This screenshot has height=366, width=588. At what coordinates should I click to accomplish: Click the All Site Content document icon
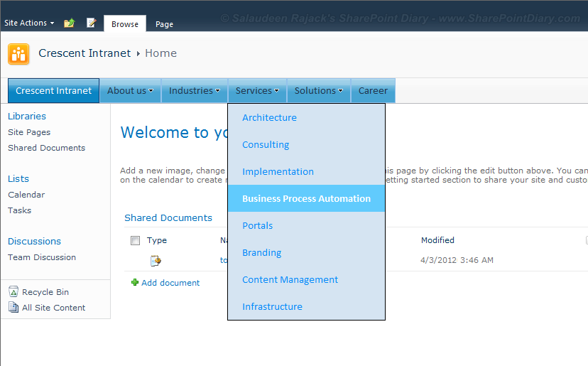click(x=13, y=307)
